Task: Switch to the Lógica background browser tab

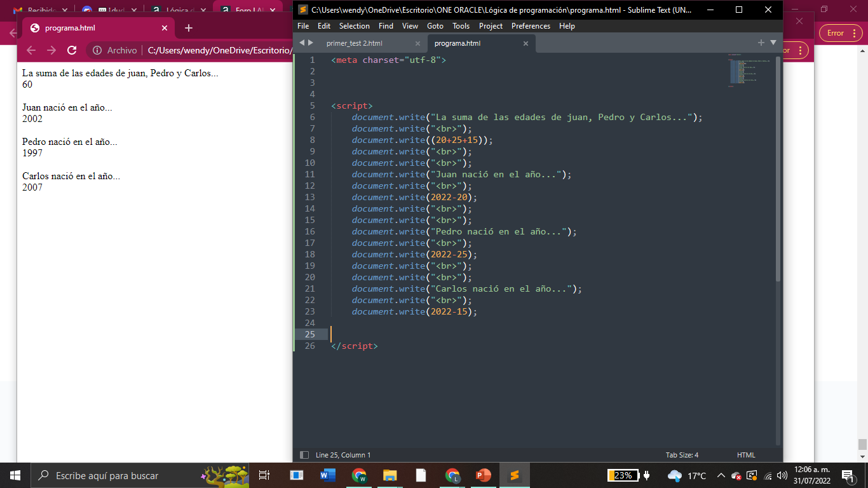Action: (x=179, y=10)
